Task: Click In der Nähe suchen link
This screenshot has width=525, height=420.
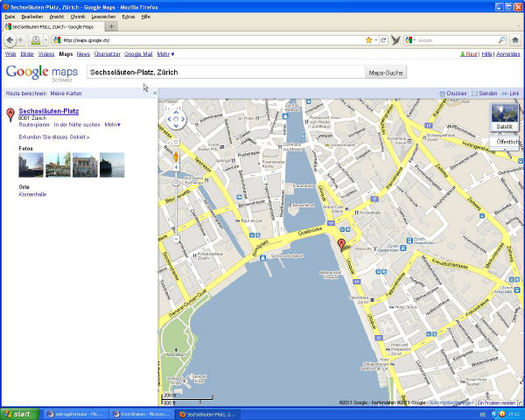Action: pos(77,124)
